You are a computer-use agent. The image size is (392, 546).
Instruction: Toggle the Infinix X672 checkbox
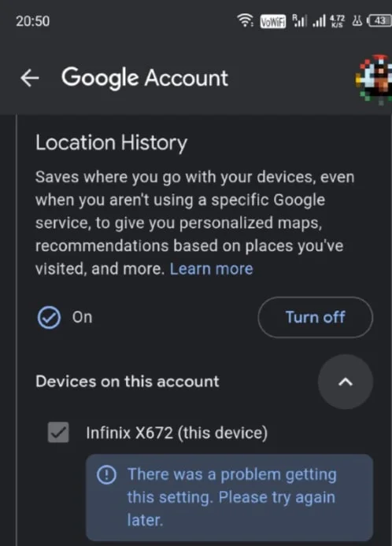(58, 433)
